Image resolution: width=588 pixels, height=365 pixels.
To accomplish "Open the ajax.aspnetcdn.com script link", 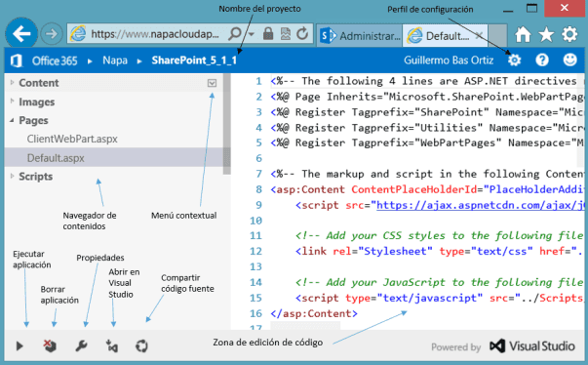I will pos(480,205).
